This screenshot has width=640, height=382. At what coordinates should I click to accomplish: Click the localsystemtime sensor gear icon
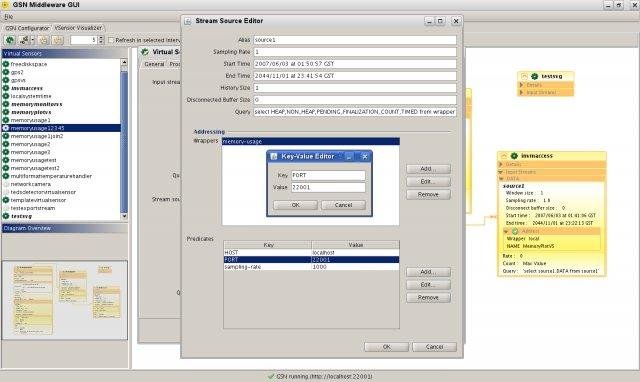click(x=6, y=96)
